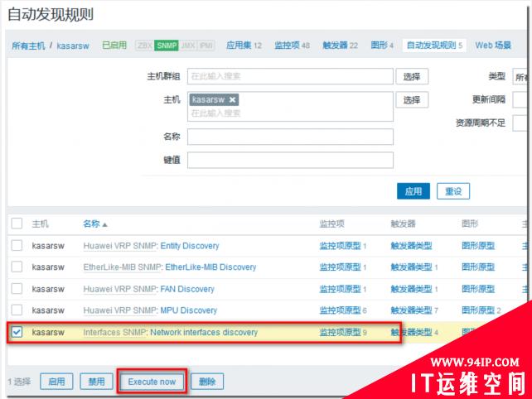Open EtherLike-MIB SNMP template link
Image resolution: width=532 pixels, height=399 pixels.
click(123, 267)
